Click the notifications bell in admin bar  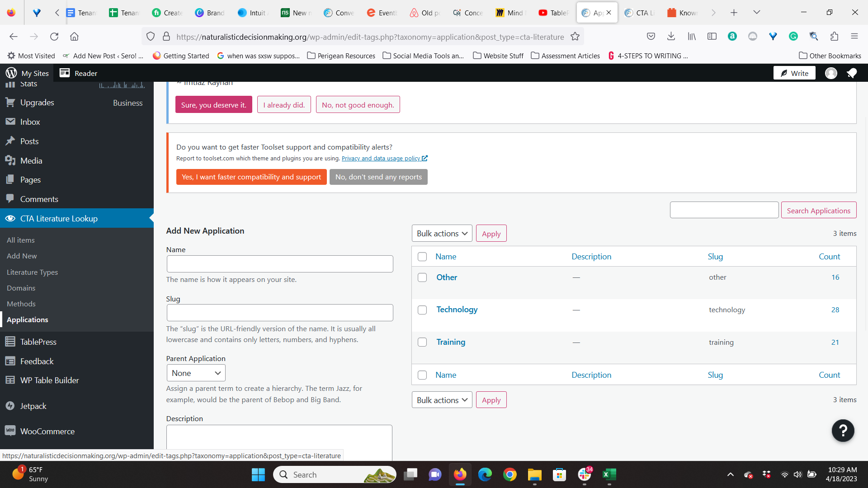[852, 73]
